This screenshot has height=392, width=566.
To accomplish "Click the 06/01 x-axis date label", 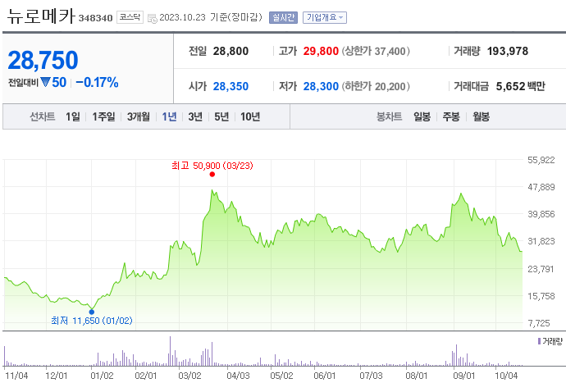I will click(x=325, y=376).
